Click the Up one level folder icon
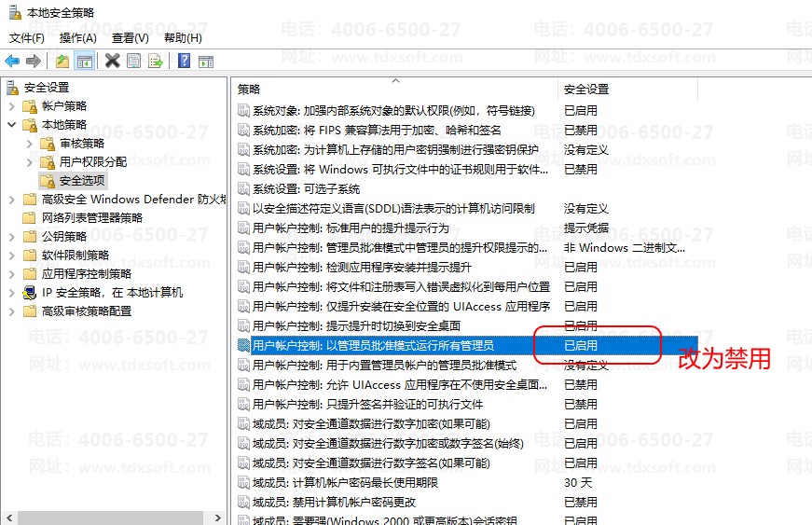812x525 pixels. (x=62, y=62)
